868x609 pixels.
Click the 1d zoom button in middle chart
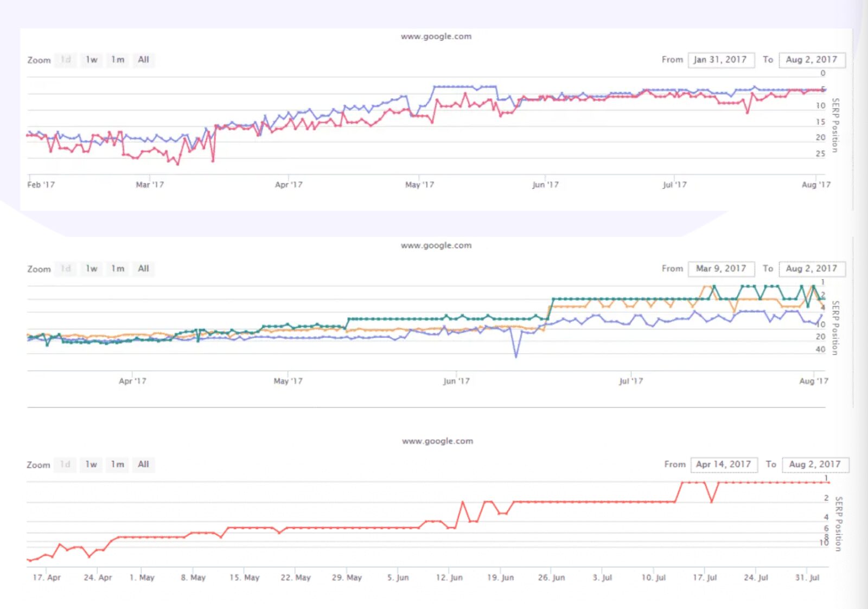(x=66, y=269)
